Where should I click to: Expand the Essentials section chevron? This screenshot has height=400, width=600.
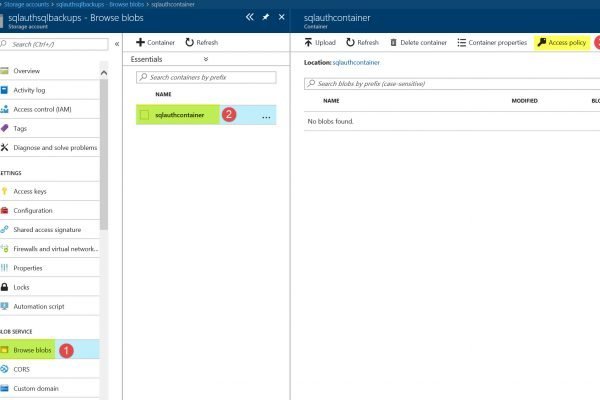click(x=206, y=60)
